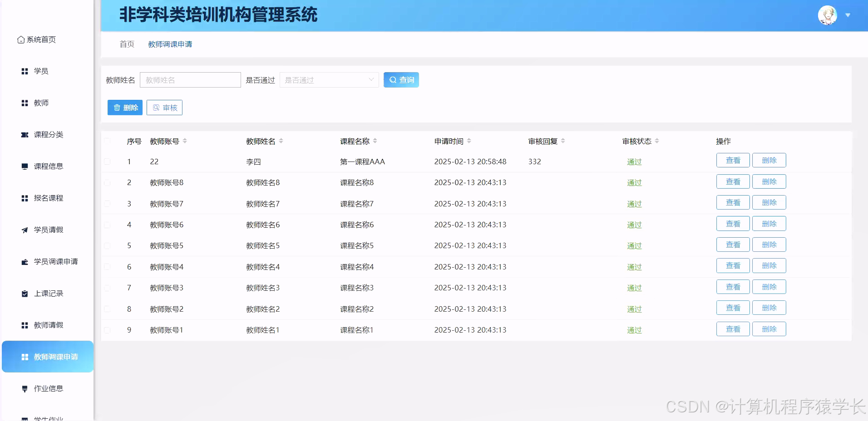Tick the checkbox for row 李四
This screenshot has width=868, height=421.
108,162
